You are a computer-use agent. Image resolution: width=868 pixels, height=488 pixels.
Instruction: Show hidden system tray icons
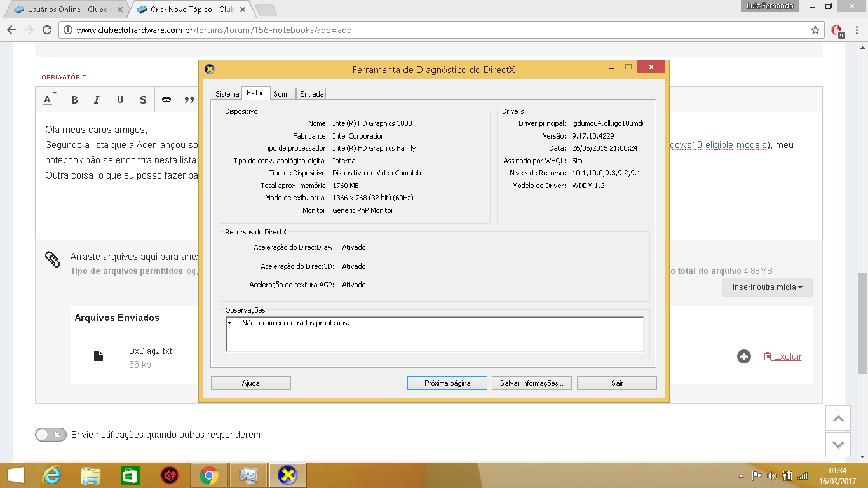[741, 476]
